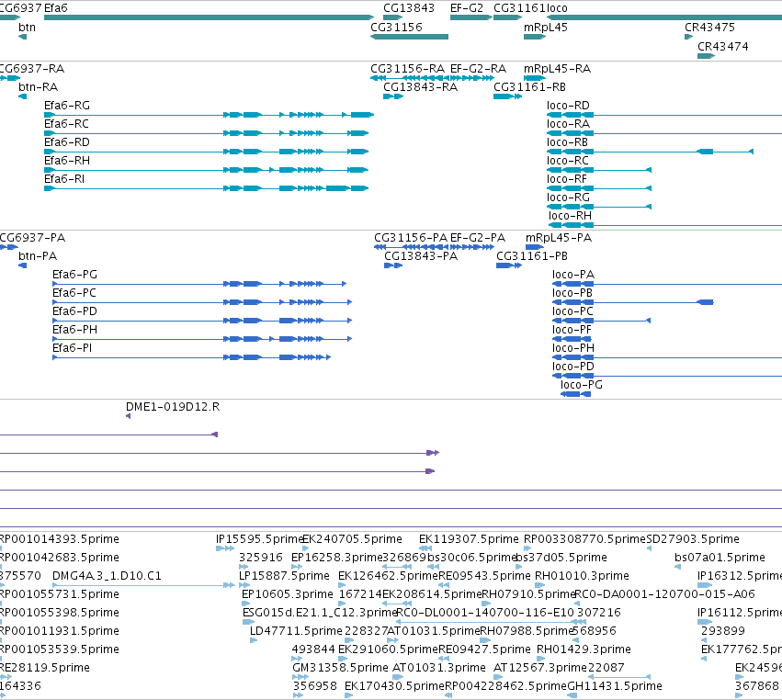Click protein loco-PF label
The height and width of the screenshot is (700, 782).
[572, 330]
